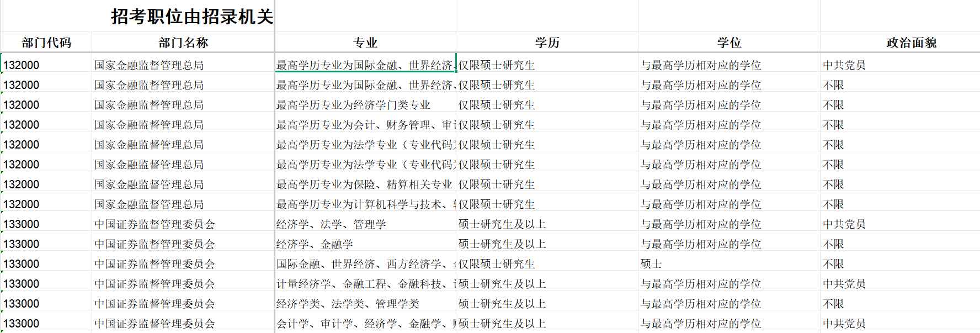The image size is (980, 333).
Task: Click the 部门代码 column header cell
Action: click(46, 43)
